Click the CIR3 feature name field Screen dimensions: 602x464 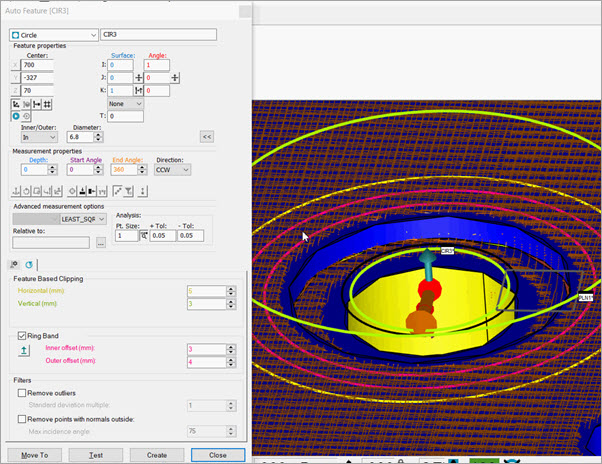tap(173, 34)
